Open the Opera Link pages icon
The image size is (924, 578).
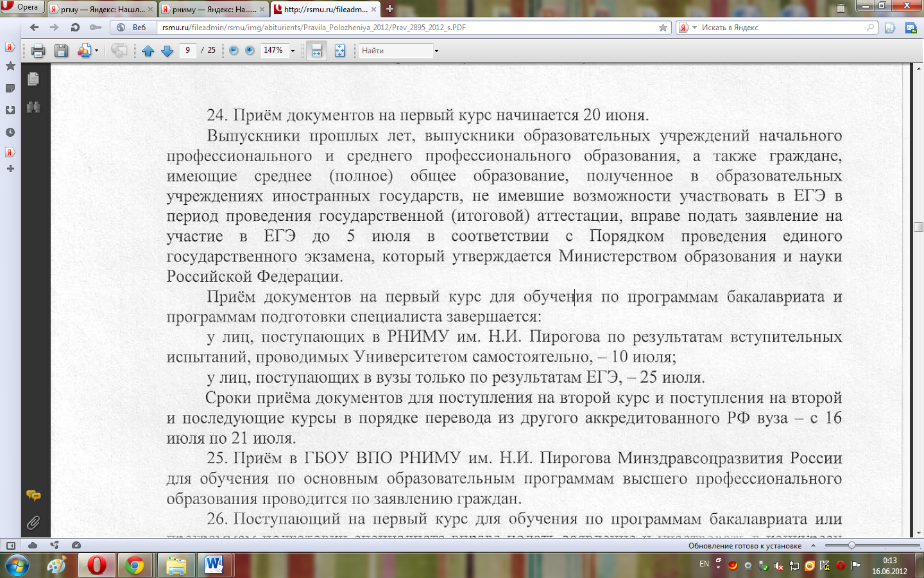(x=890, y=28)
